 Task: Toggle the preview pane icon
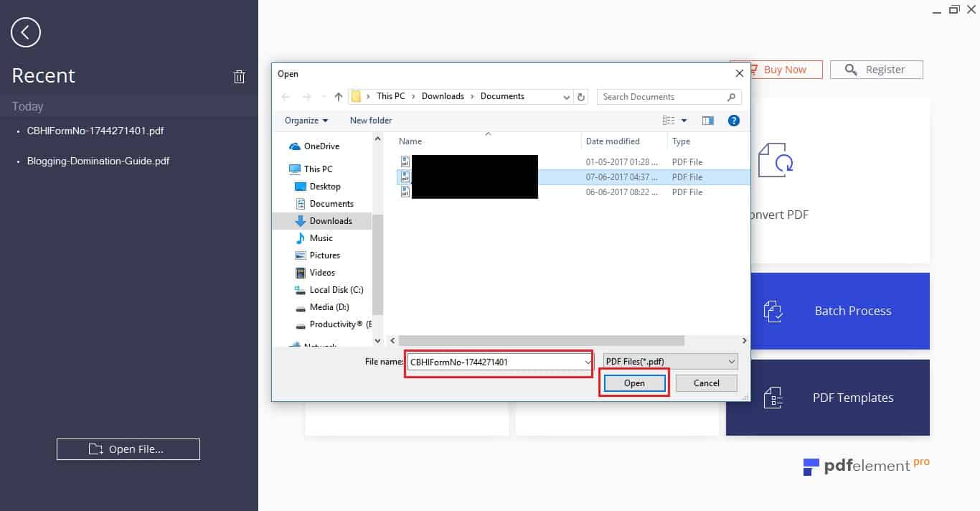click(708, 121)
